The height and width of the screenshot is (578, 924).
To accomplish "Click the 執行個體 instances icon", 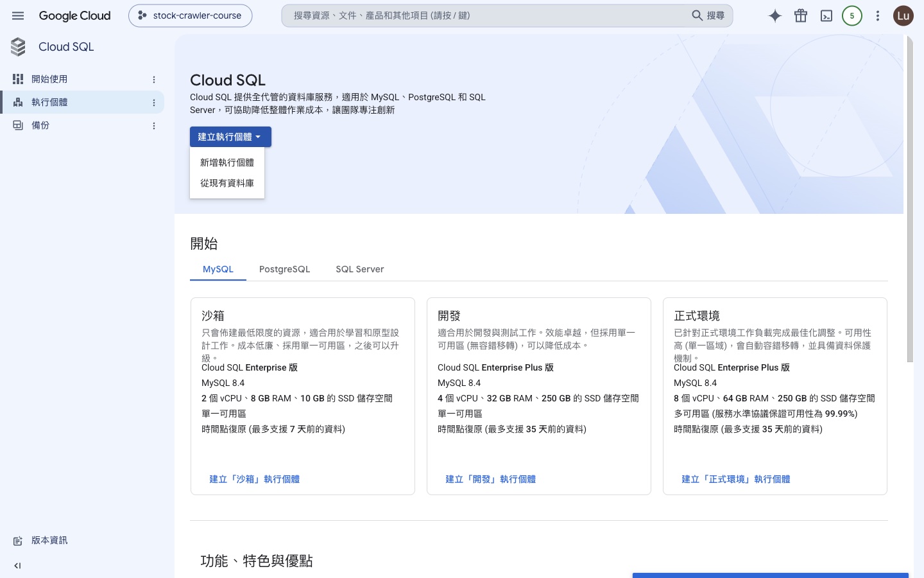I will tap(18, 102).
